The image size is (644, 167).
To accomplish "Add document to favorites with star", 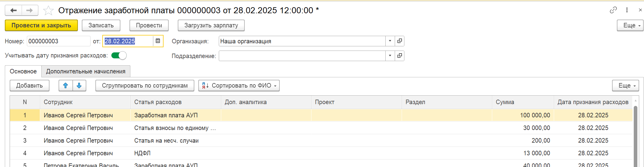I will click(48, 11).
